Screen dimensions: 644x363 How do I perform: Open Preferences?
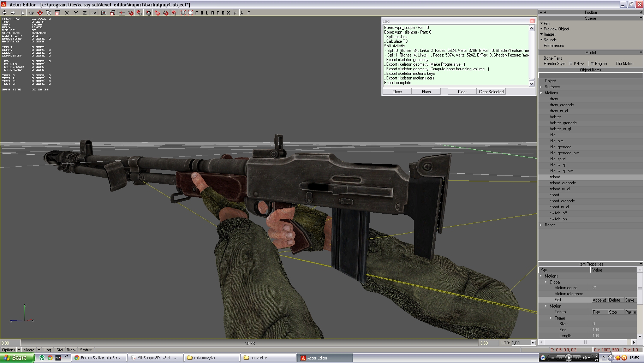click(554, 46)
